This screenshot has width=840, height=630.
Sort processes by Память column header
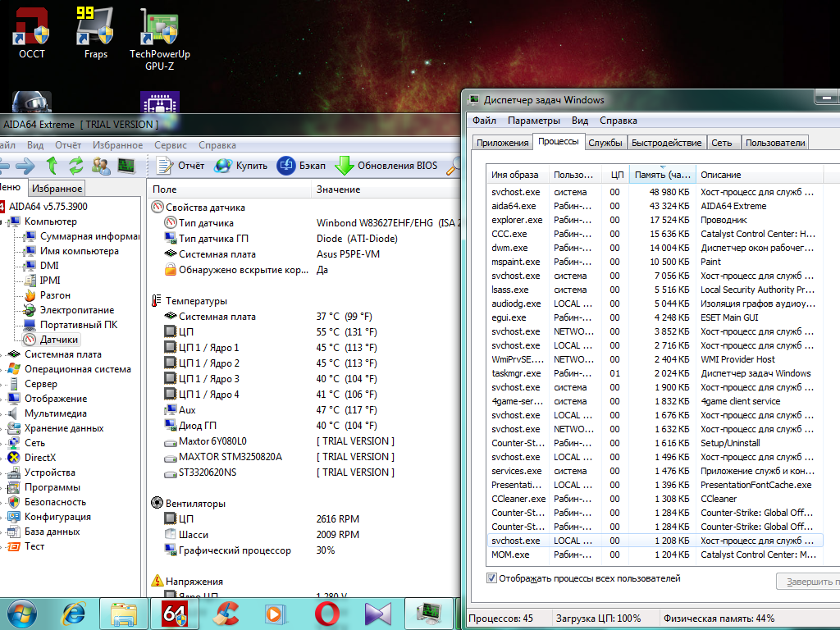coord(662,175)
